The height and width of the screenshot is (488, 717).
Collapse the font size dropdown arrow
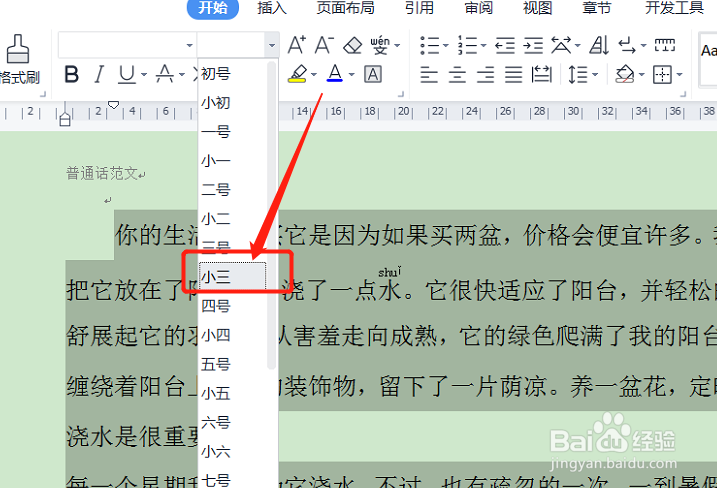click(272, 45)
